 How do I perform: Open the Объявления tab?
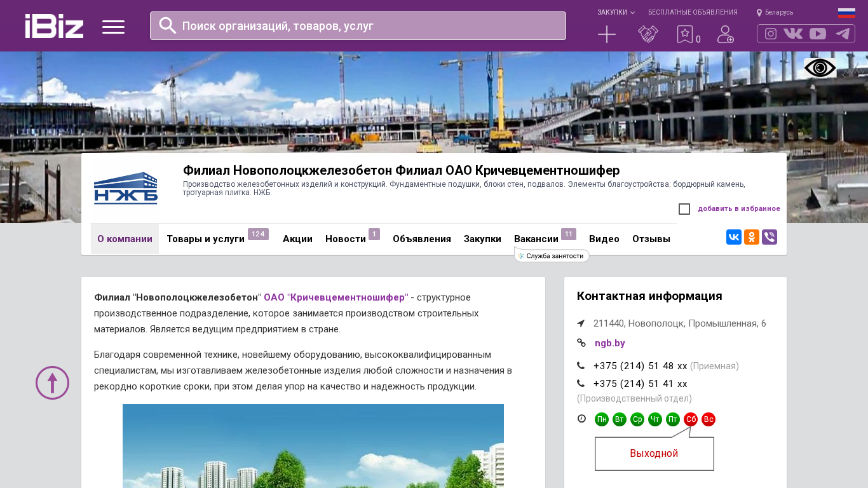point(422,239)
